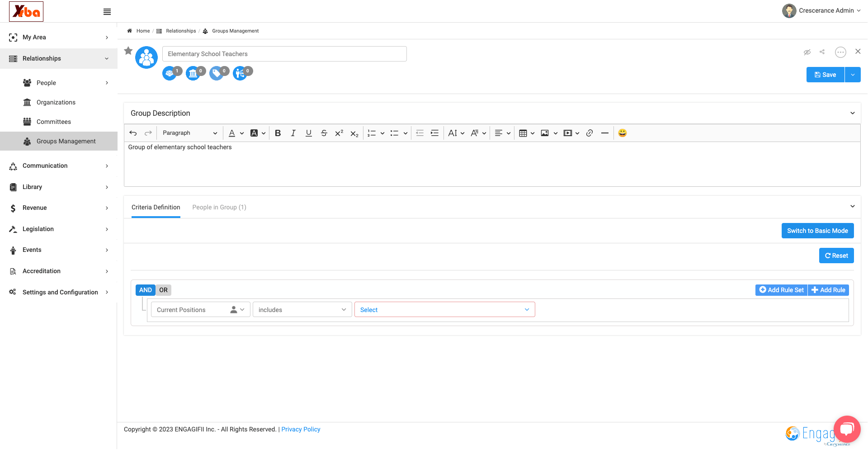Image resolution: width=868 pixels, height=450 pixels.
Task: Open the Organizations sidebar item
Action: coord(59,102)
